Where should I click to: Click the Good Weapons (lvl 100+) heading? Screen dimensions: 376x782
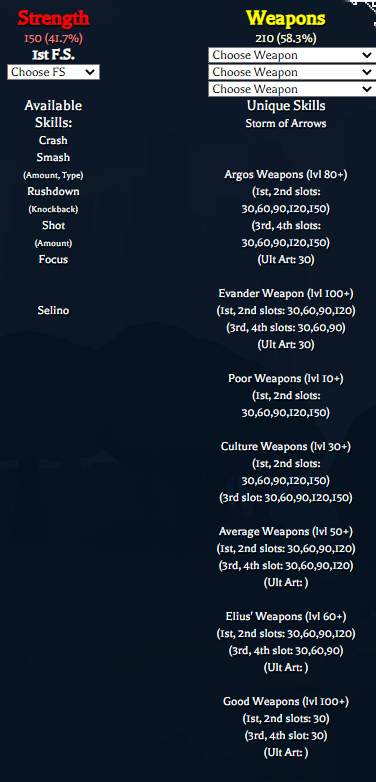[286, 702]
